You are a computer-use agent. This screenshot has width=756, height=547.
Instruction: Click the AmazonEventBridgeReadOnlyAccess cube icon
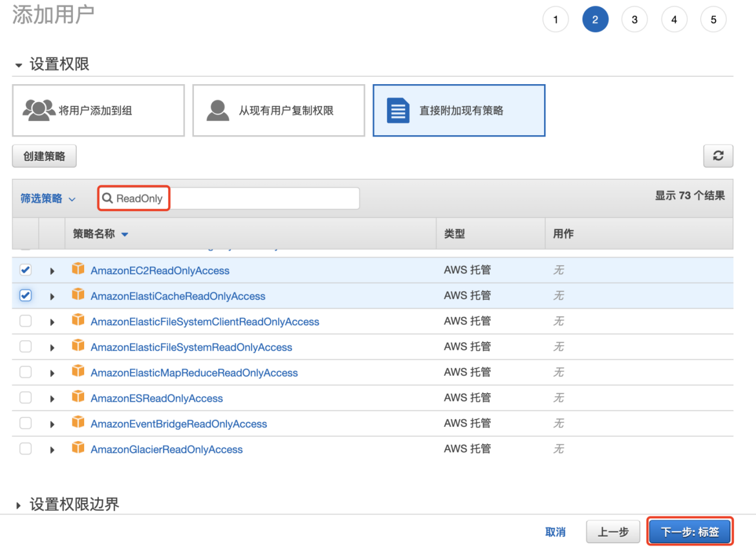click(x=78, y=422)
